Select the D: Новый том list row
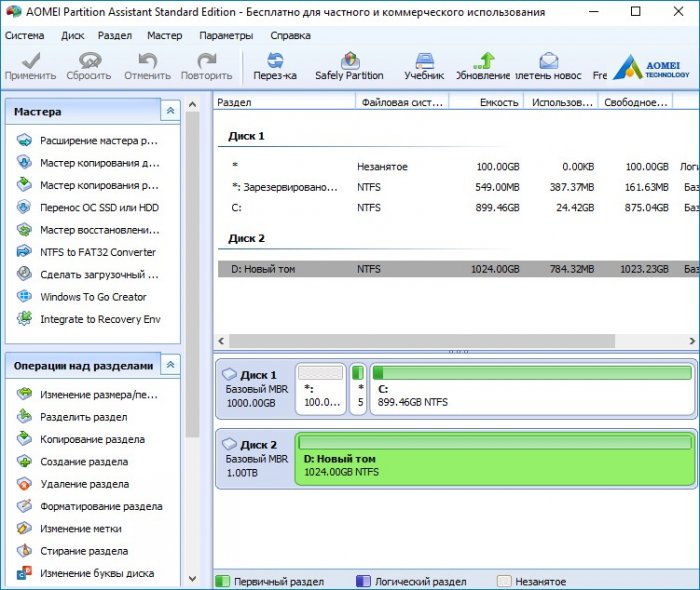This screenshot has width=700, height=590. coord(458,269)
